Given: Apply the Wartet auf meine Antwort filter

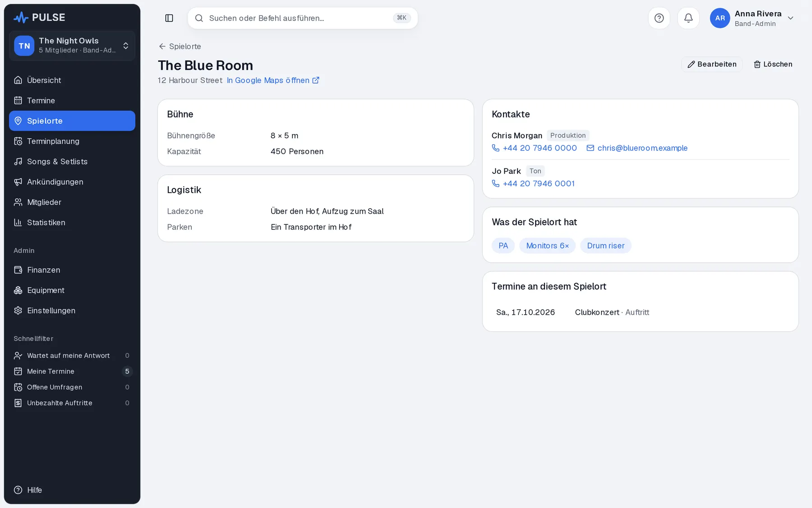Looking at the screenshot, I should (x=72, y=356).
